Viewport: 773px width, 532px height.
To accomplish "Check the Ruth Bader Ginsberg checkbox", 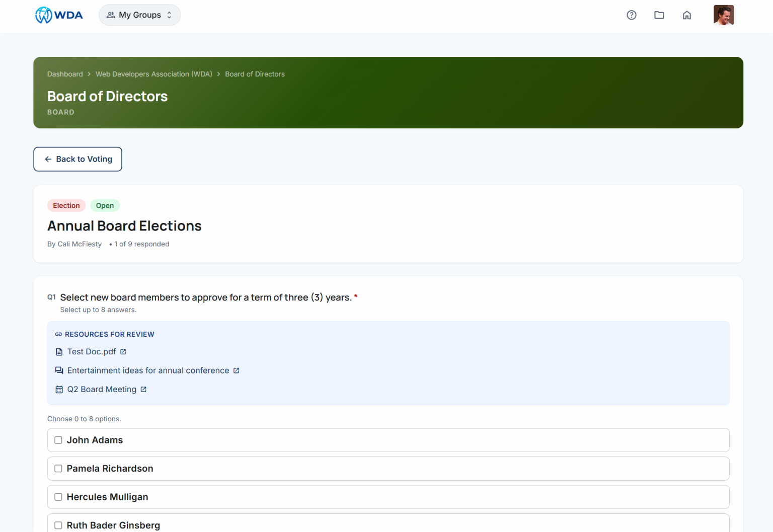I will (x=58, y=525).
